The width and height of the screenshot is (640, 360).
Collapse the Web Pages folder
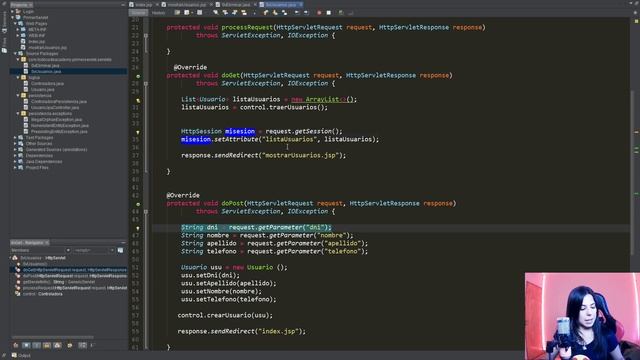point(16,24)
